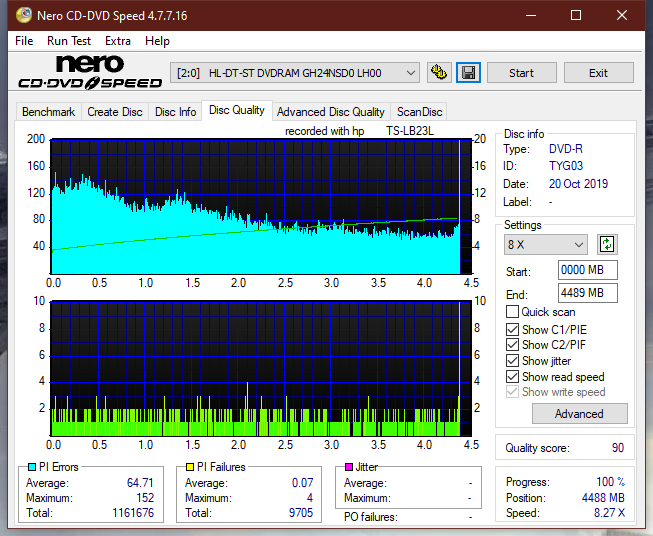Click the disc type DVD-R text
The height and width of the screenshot is (536, 653).
click(x=566, y=149)
